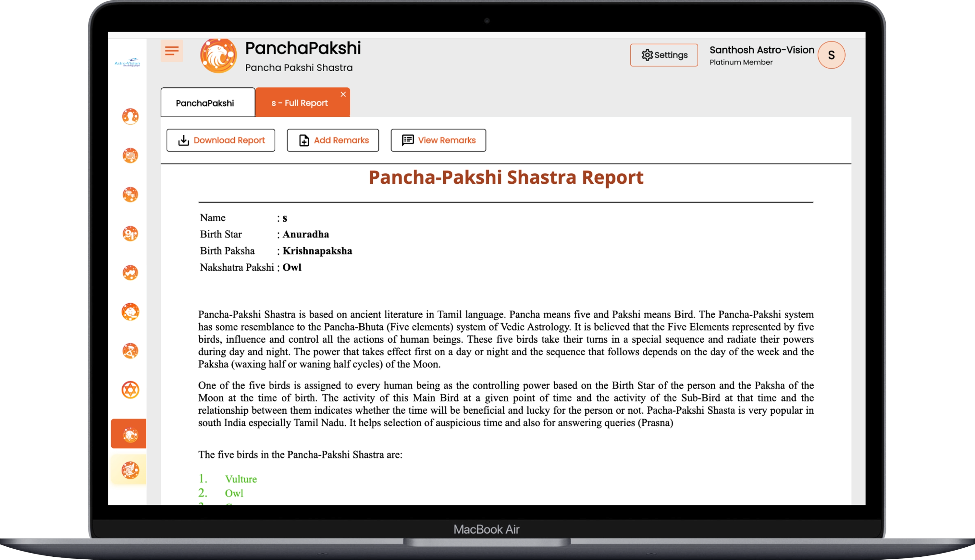Open the hamburger menu icon

pos(172,50)
